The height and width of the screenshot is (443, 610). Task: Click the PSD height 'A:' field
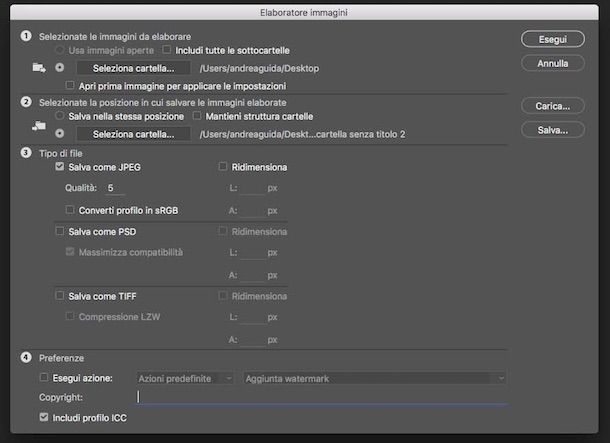(252, 275)
